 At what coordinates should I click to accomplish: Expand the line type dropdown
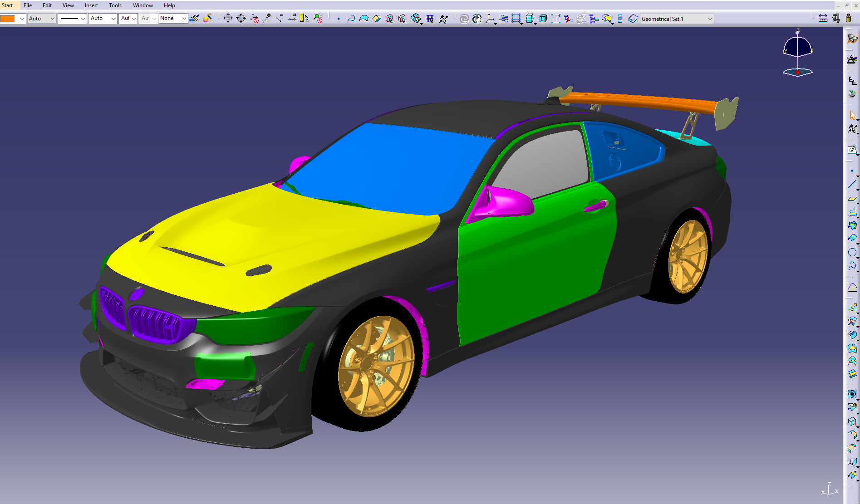[83, 19]
